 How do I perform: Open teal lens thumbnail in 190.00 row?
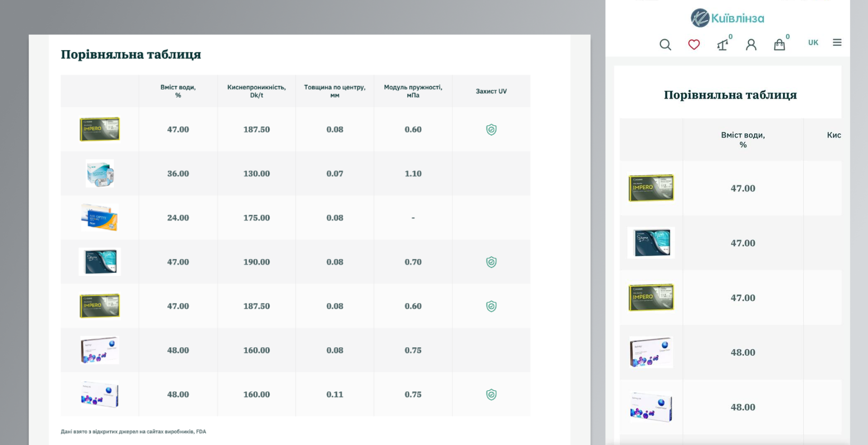(99, 261)
